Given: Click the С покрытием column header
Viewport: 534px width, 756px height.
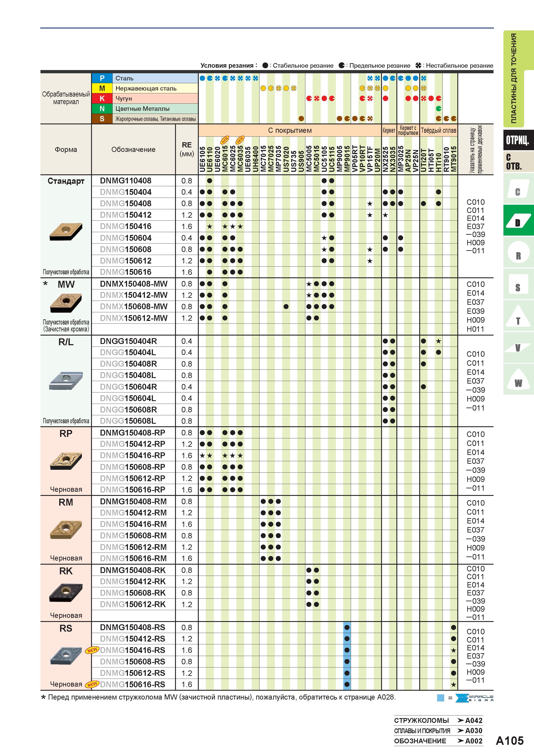Looking at the screenshot, I should pos(290,130).
